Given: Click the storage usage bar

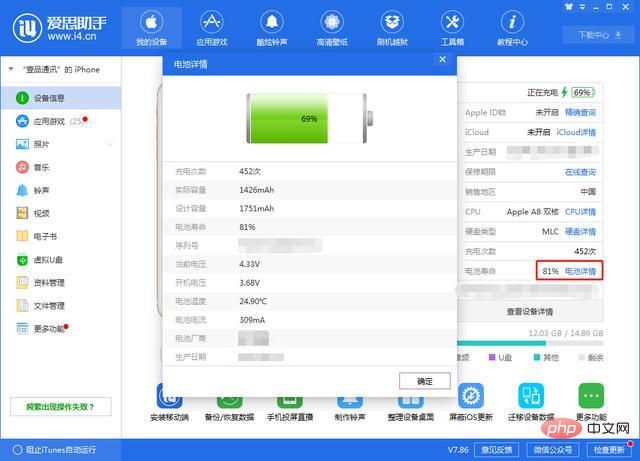Looking at the screenshot, I should 530,343.
